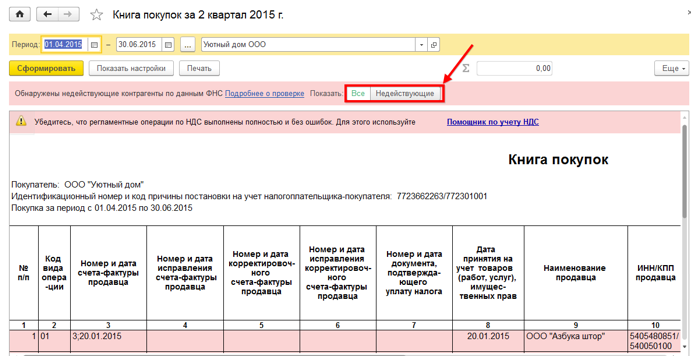Click header Код вида операции
Screen dimensions: 698x362
pos(54,273)
